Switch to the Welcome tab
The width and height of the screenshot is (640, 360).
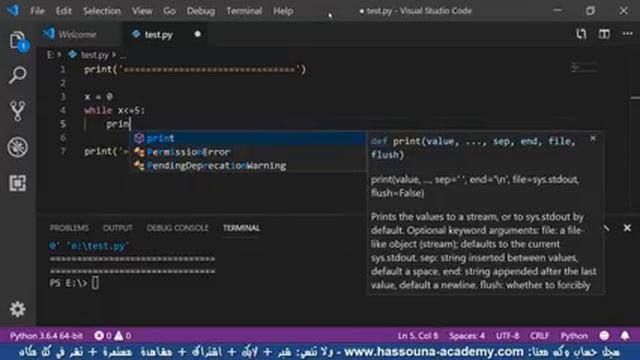tap(78, 34)
